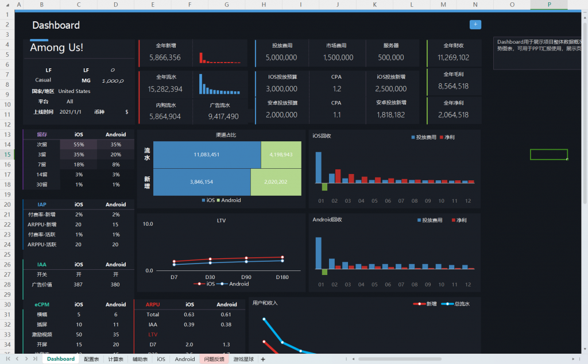This screenshot has width=588, height=364.
Task: Click the 广告价值 iOS value 387
Action: pyautogui.click(x=78, y=285)
